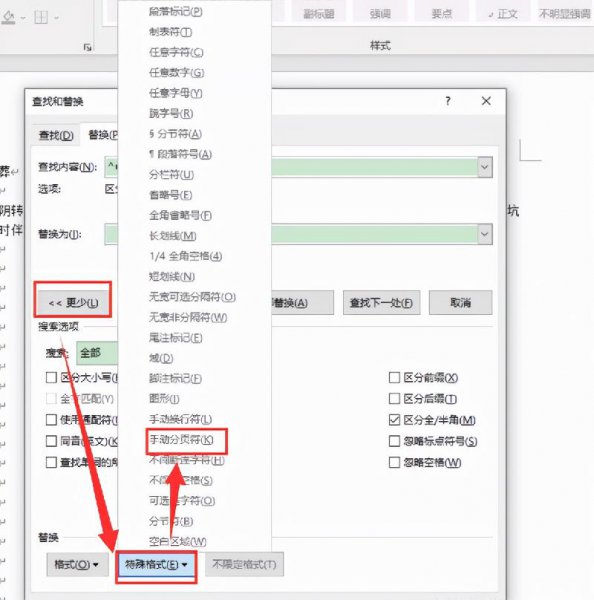The width and height of the screenshot is (594, 600).
Task: Pick 无宽可选分隔符(O) from the menu
Action: click(x=192, y=297)
